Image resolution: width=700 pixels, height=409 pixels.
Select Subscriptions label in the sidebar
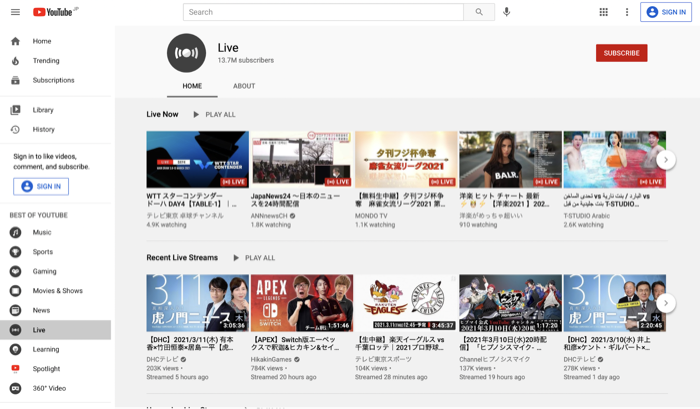(54, 80)
